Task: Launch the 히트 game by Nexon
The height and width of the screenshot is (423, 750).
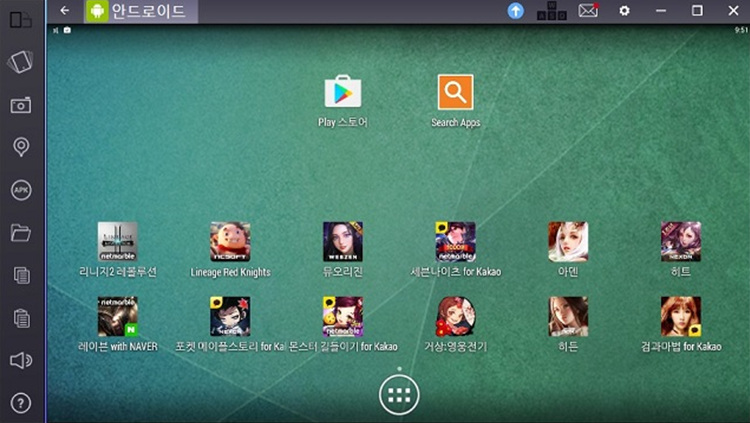Action: pos(681,242)
